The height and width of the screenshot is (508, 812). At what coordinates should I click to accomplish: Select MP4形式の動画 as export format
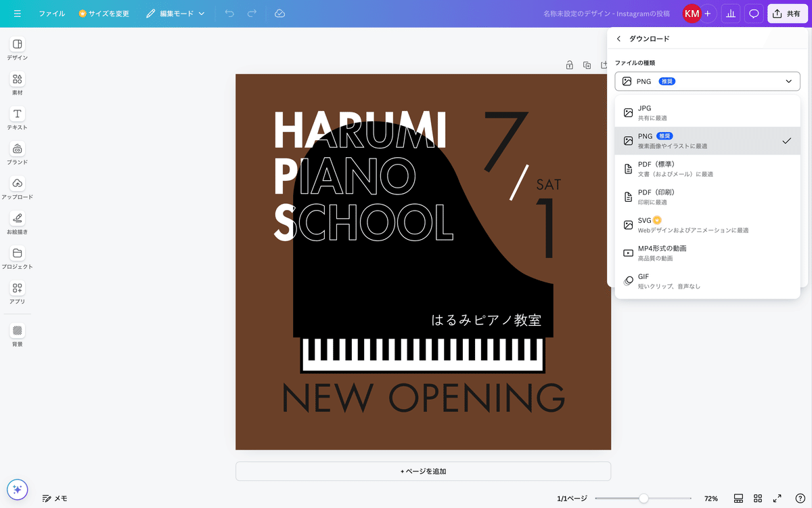(x=707, y=253)
